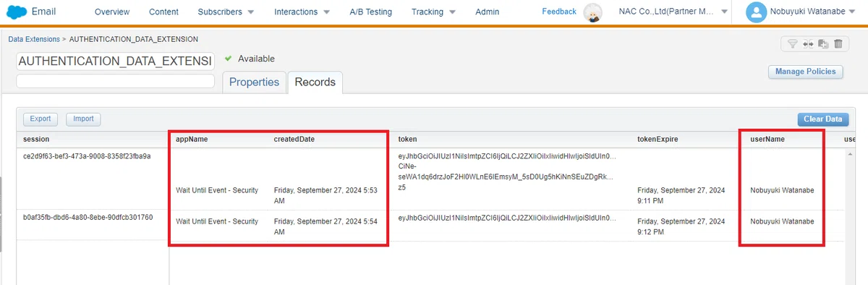Click appName cell in 5:53 AM row
868x285 pixels.
click(217, 190)
